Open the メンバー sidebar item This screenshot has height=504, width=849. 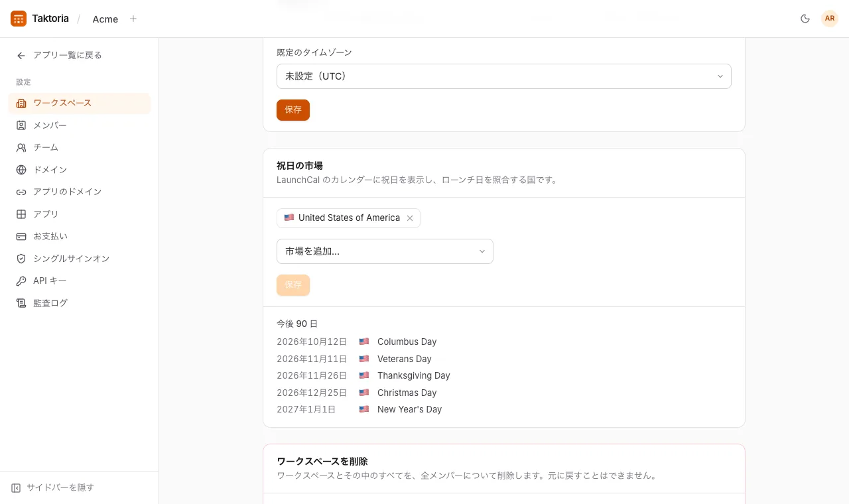pos(80,125)
